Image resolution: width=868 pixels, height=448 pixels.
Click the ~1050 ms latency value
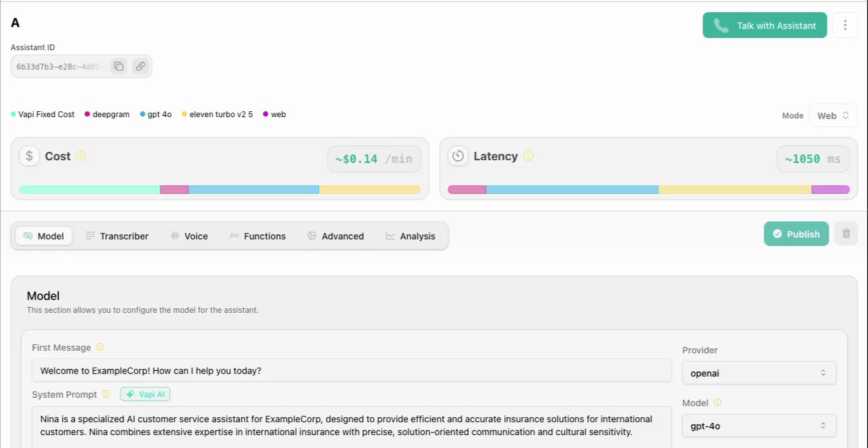click(x=813, y=159)
